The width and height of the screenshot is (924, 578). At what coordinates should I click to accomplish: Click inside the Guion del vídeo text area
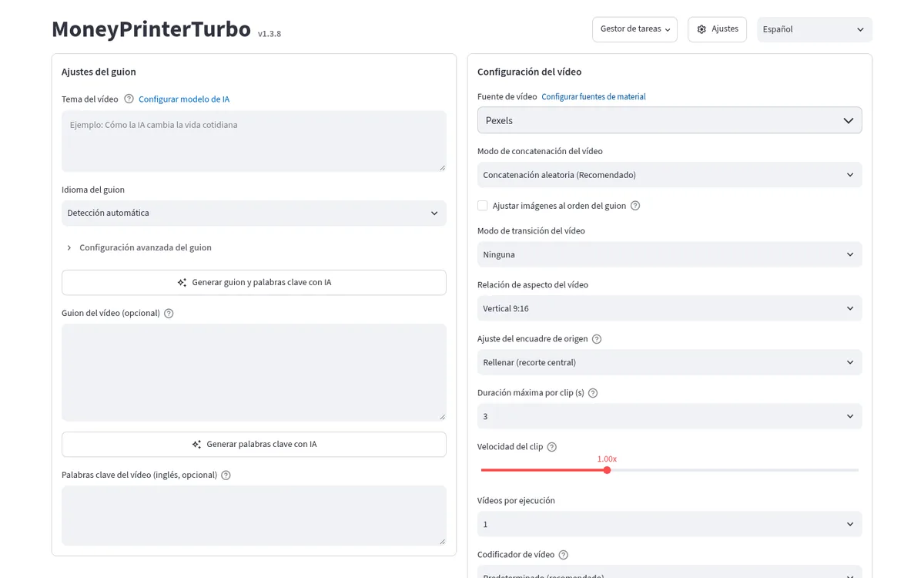click(254, 372)
